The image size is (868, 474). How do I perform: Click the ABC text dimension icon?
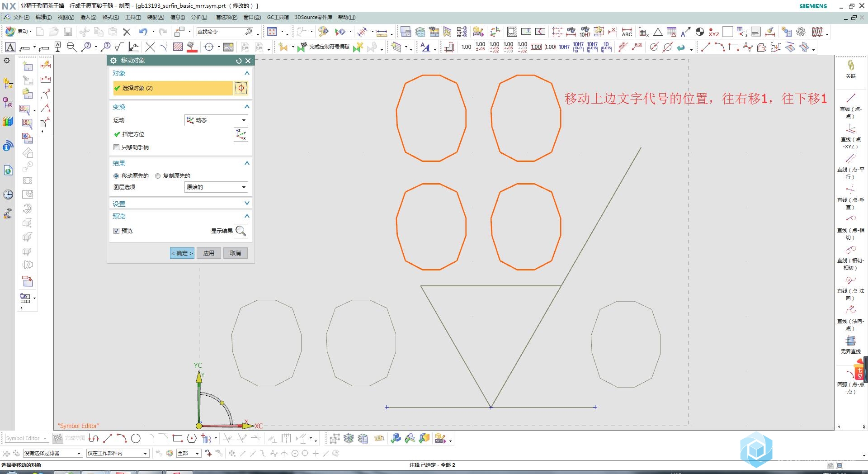pyautogui.click(x=627, y=32)
